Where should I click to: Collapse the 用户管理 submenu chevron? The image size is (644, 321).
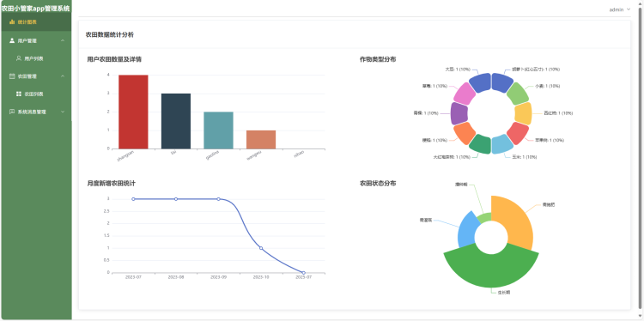coord(63,40)
